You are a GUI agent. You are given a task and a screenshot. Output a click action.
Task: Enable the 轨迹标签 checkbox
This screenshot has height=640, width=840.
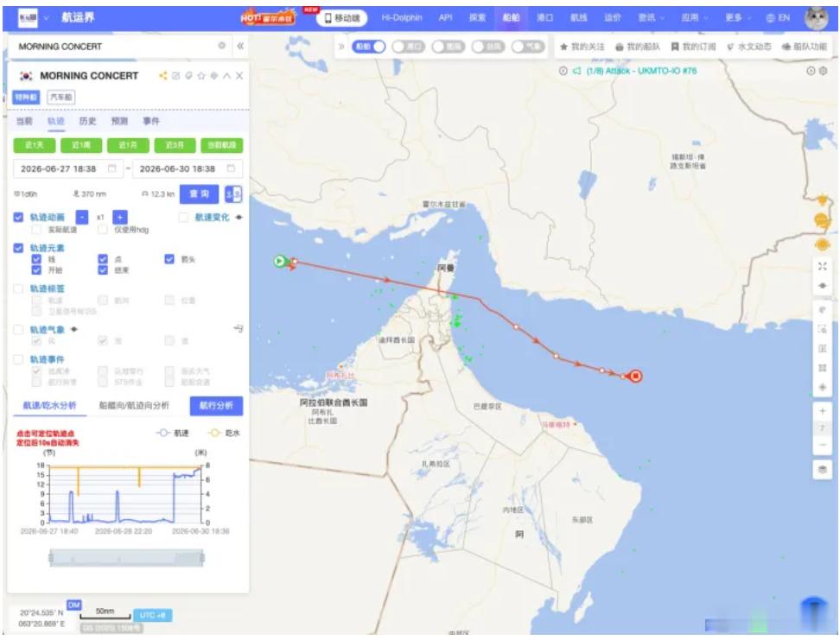pyautogui.click(x=18, y=288)
